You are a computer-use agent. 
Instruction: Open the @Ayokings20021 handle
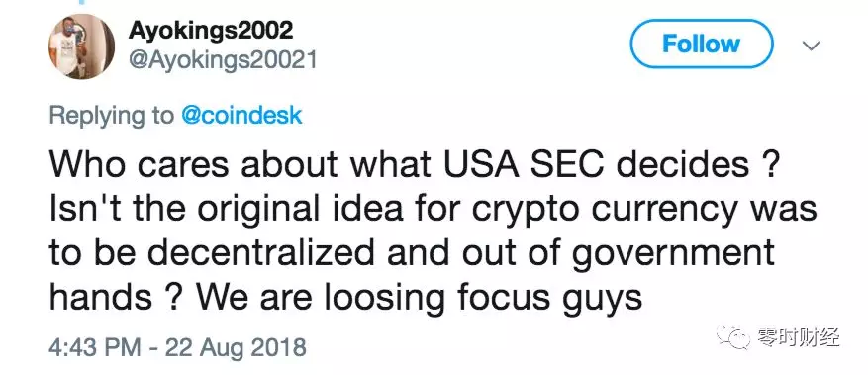tap(223, 59)
